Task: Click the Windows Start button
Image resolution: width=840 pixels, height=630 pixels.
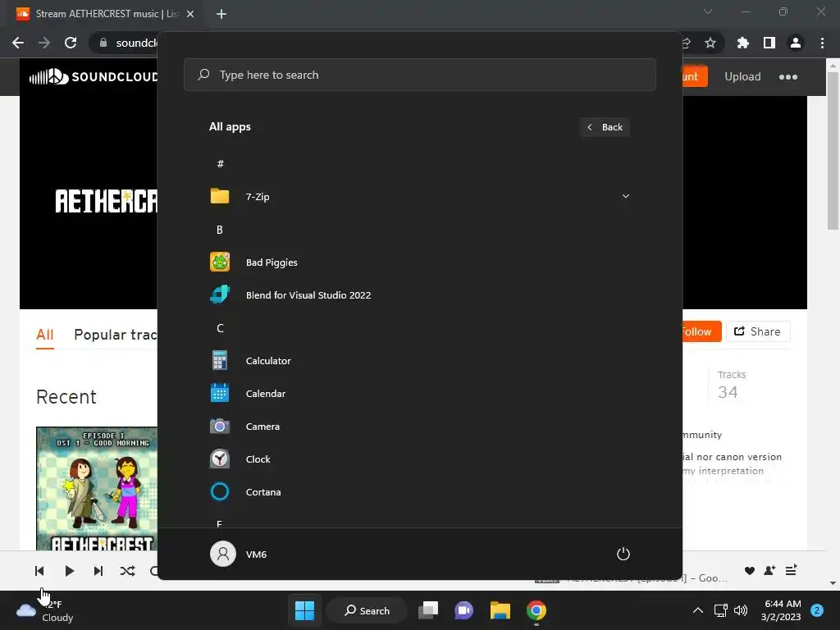Action: coord(305,610)
